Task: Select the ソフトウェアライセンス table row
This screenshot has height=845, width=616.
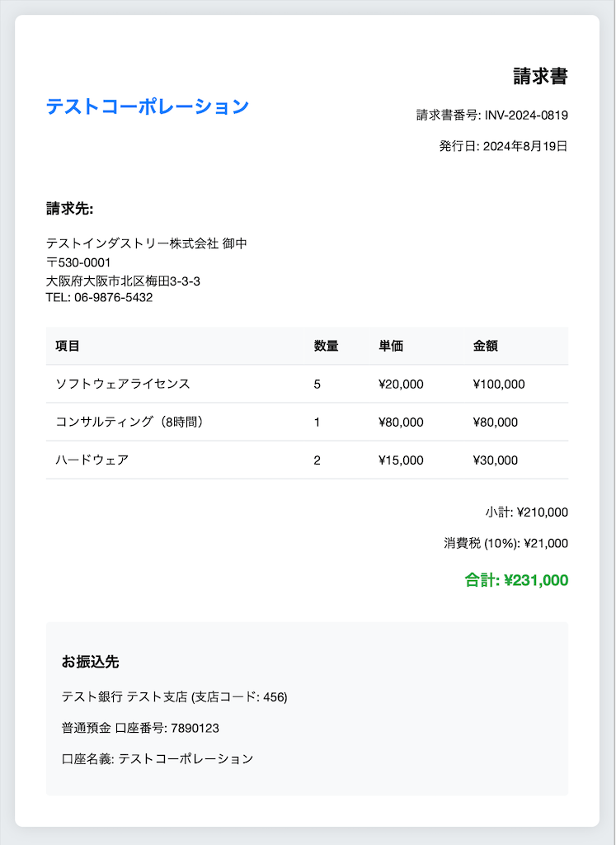Action: [308, 385]
